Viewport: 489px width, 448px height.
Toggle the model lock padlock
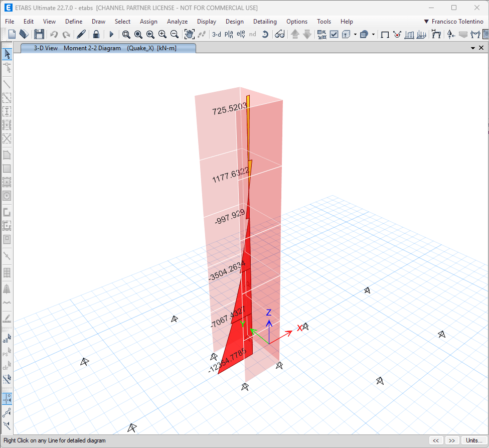(96, 34)
